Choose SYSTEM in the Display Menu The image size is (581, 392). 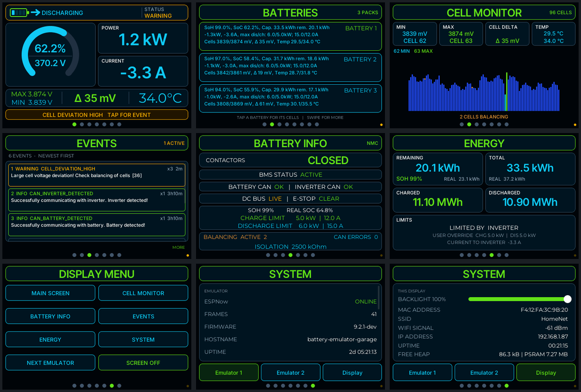pos(143,339)
